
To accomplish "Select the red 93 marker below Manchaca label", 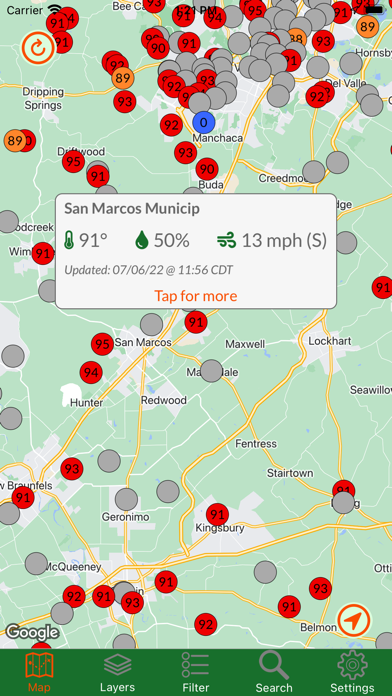I will tap(186, 153).
